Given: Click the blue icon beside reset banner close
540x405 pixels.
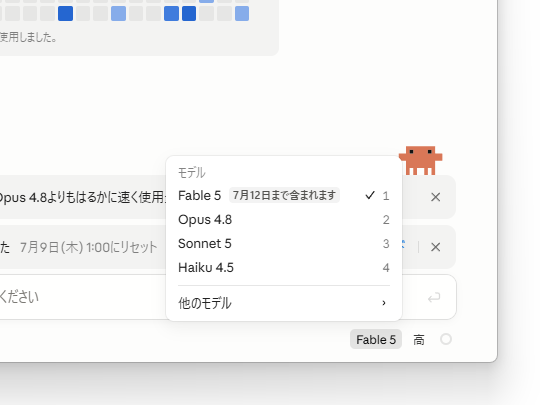Looking at the screenshot, I should tap(404, 245).
